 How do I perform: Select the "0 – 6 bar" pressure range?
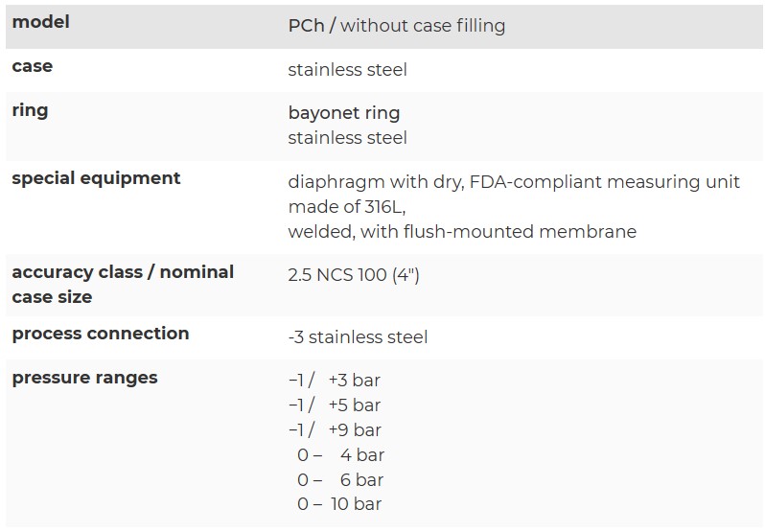tap(340, 480)
